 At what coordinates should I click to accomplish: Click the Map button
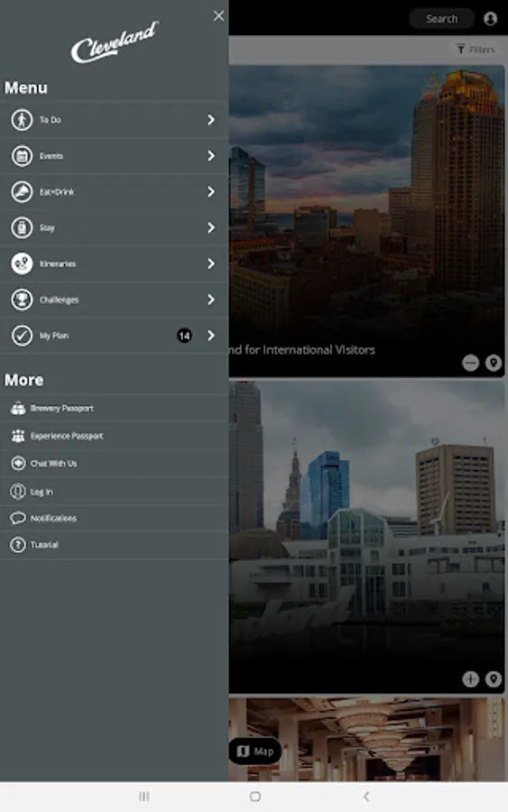click(255, 751)
